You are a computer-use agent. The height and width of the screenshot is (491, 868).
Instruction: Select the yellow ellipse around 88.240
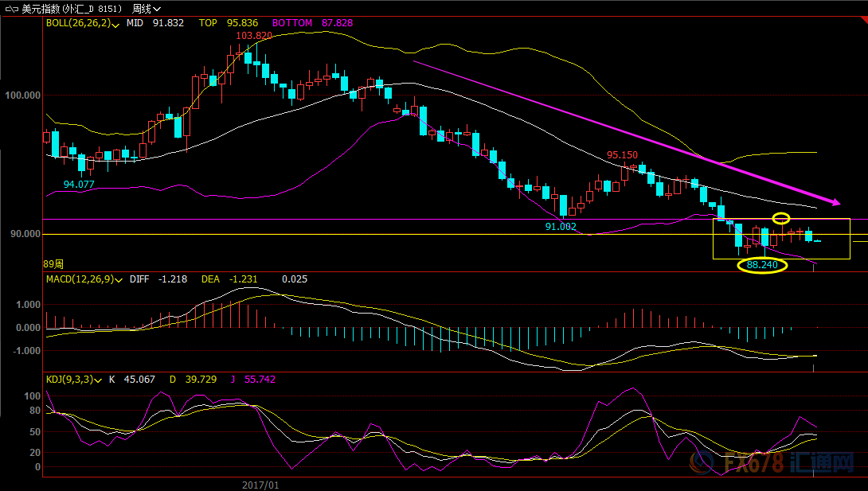[762, 265]
